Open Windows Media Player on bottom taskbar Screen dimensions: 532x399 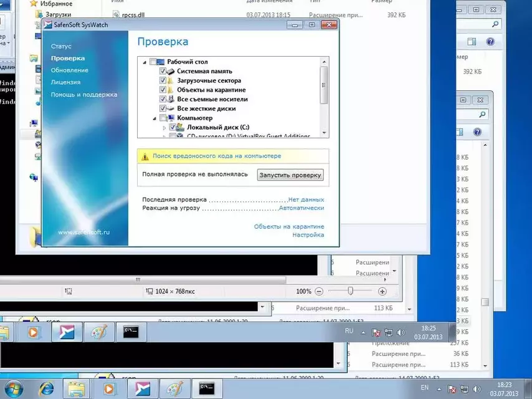point(108,389)
